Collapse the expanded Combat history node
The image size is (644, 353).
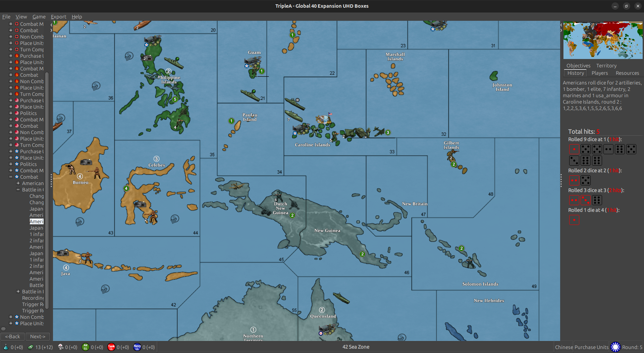tap(11, 177)
